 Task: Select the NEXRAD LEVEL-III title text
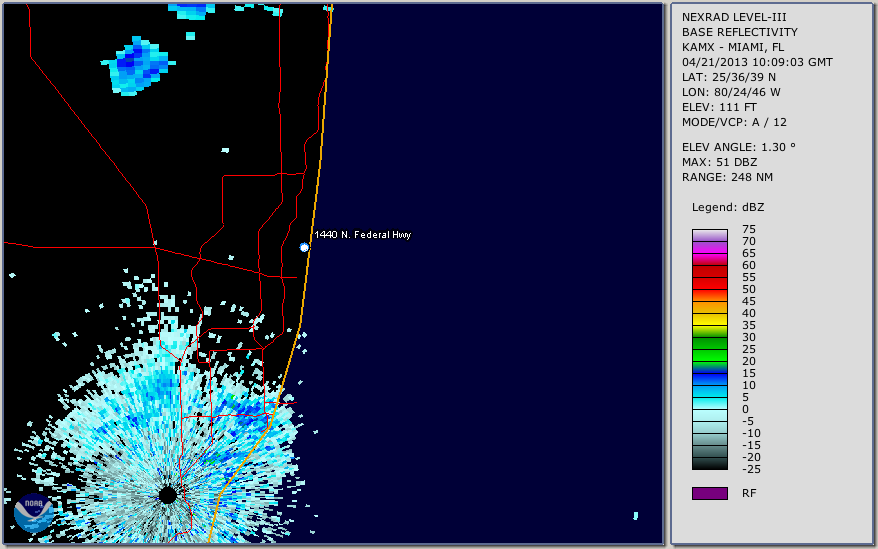(734, 17)
